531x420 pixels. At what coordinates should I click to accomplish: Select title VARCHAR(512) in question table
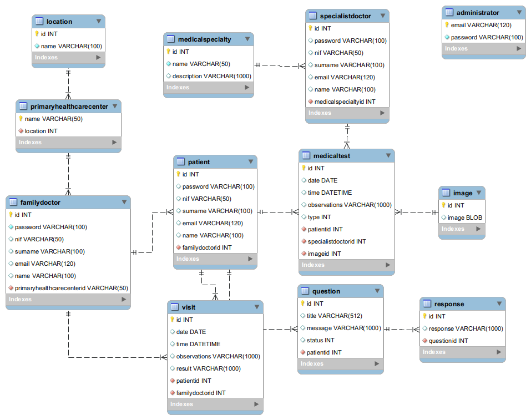(x=334, y=316)
